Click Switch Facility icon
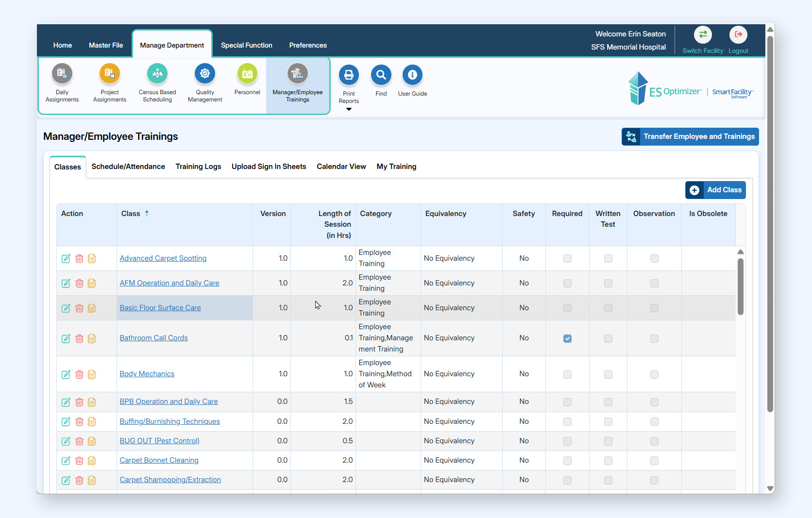This screenshot has height=518, width=812. (x=702, y=34)
